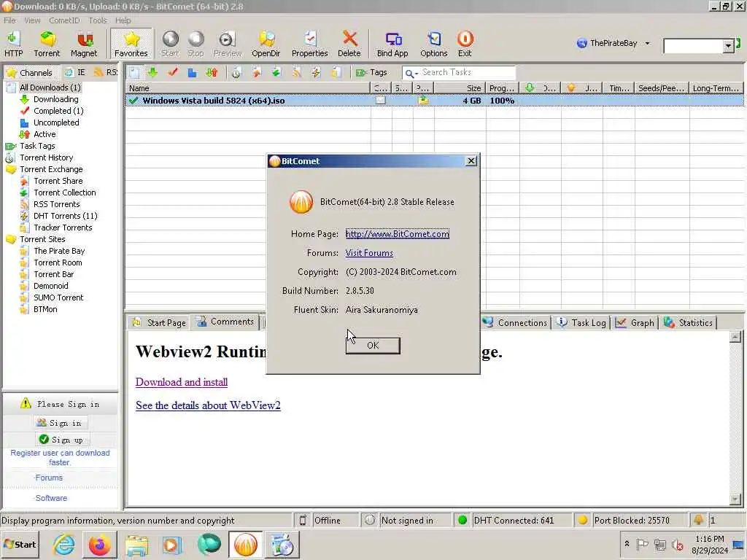Screen dimensions: 747x560
Task: Select the active up-down arrows filter icon
Action: tap(212, 72)
